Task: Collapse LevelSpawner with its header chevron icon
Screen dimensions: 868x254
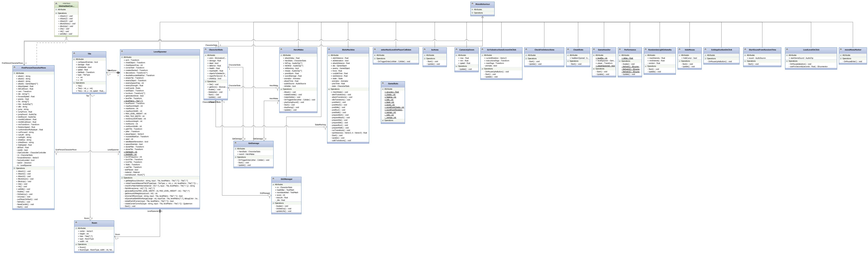Action: click(x=122, y=52)
